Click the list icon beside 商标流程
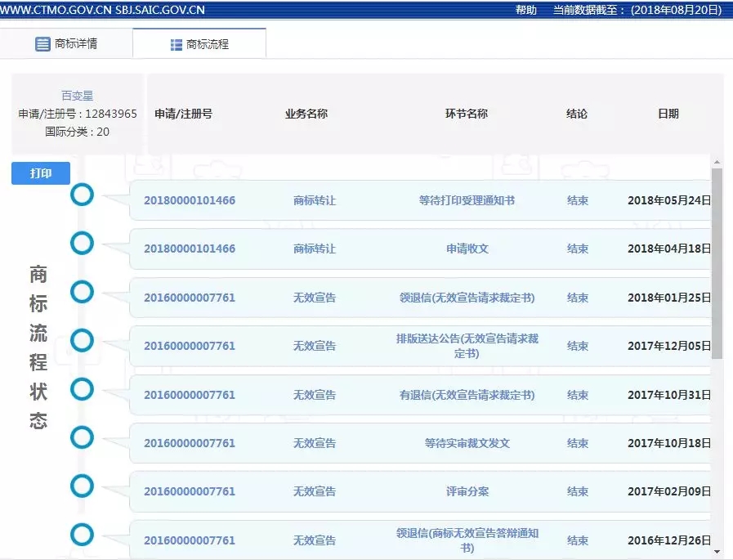The width and height of the screenshot is (733, 560). pos(176,45)
